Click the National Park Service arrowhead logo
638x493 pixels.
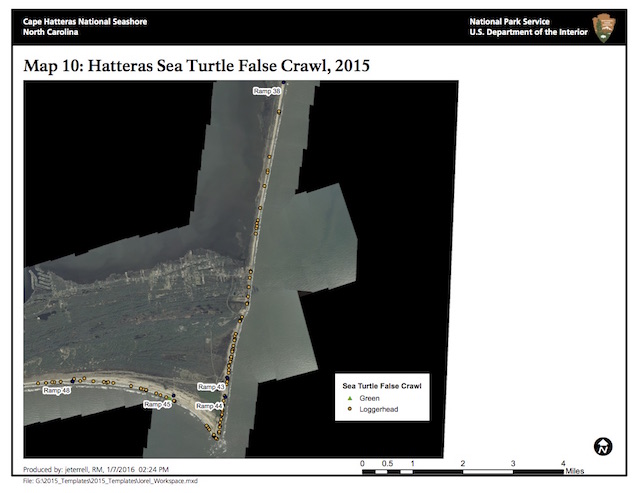(x=603, y=27)
